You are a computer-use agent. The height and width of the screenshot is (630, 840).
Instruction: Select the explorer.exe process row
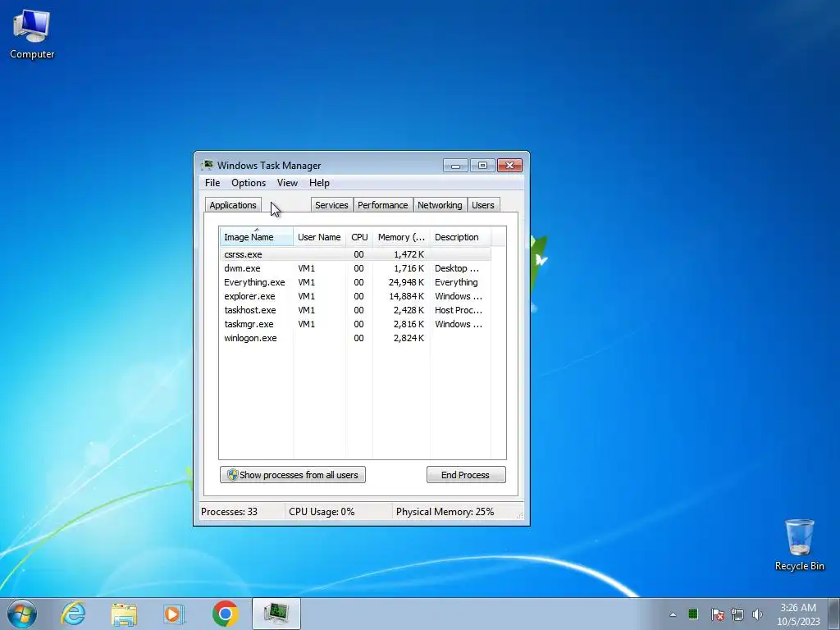pos(355,296)
